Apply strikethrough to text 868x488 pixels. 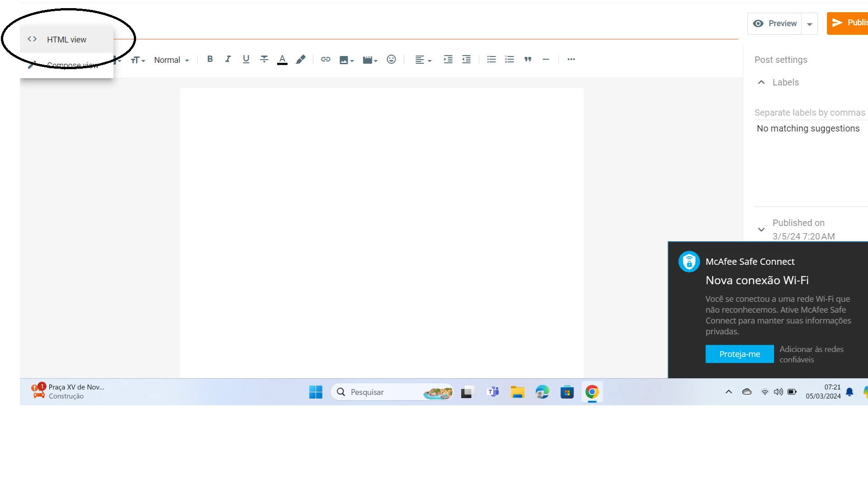click(264, 59)
